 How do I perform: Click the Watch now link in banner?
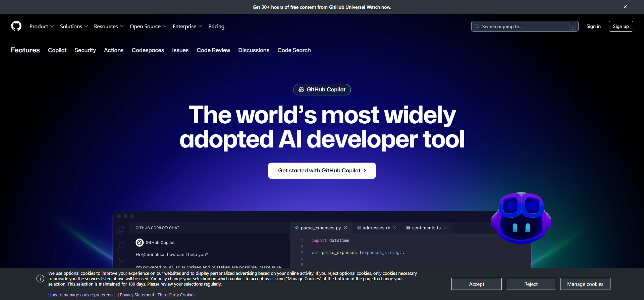tap(379, 7)
